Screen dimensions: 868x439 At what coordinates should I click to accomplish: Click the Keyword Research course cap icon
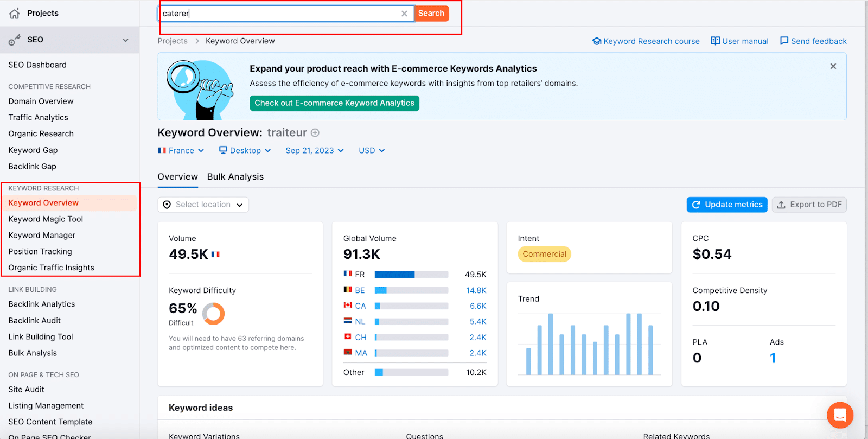597,41
